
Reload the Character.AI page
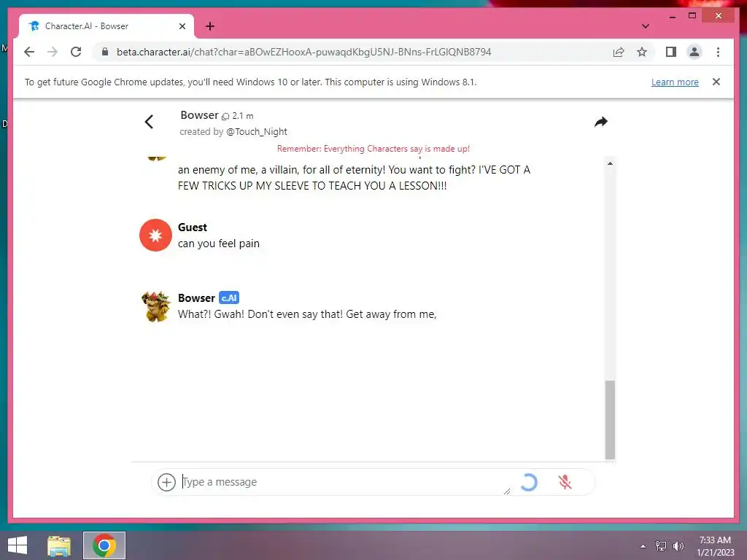click(76, 52)
